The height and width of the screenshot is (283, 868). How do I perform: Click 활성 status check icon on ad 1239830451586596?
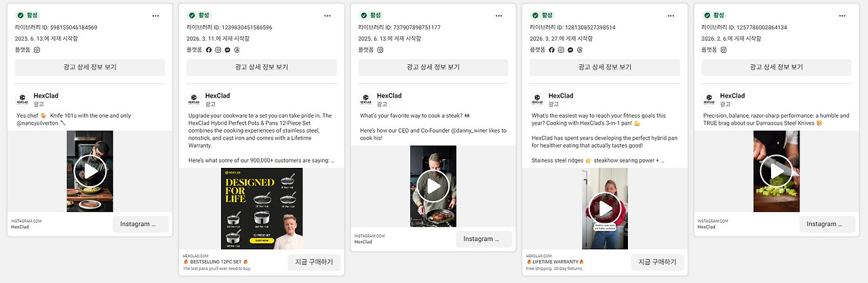(191, 15)
